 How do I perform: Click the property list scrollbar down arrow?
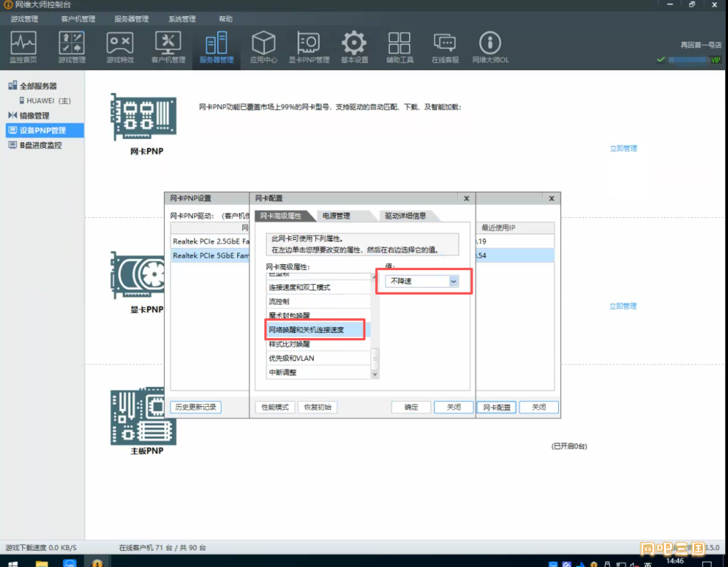(375, 375)
